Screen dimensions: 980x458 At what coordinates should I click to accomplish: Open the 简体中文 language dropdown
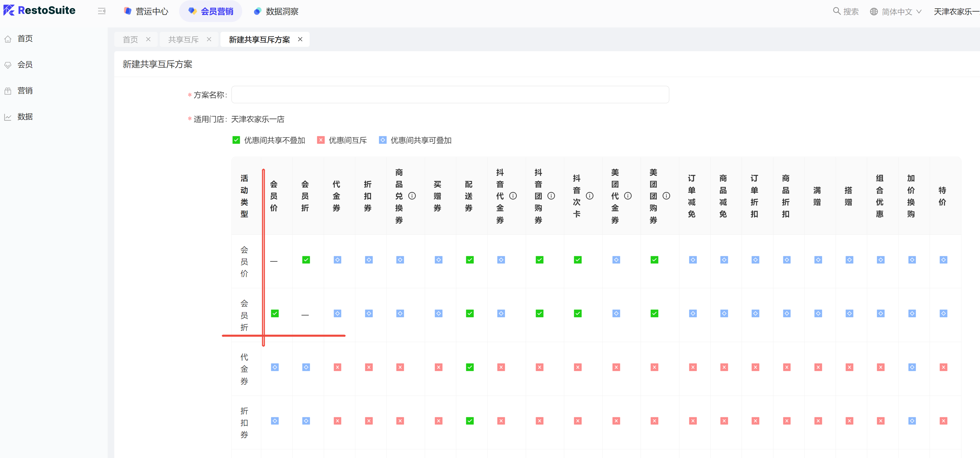coord(897,12)
